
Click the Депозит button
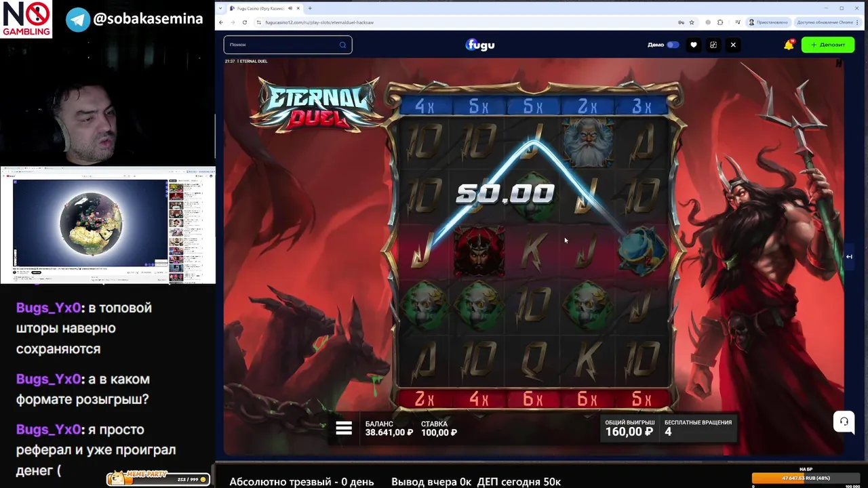click(x=828, y=45)
